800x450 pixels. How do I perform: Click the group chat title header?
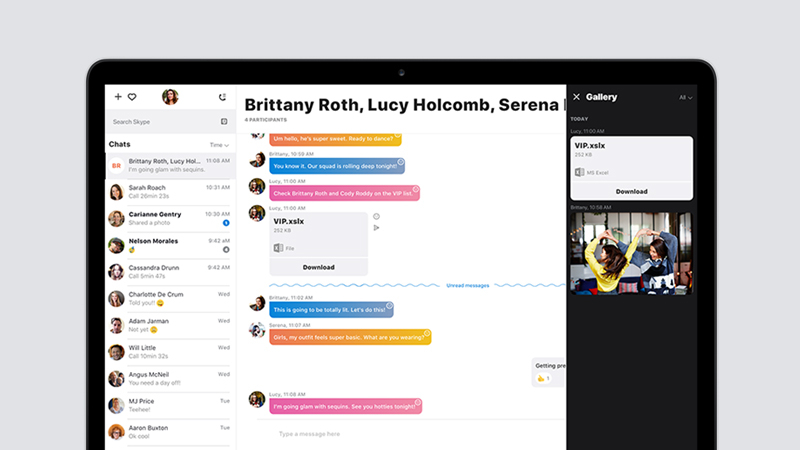[x=405, y=105]
